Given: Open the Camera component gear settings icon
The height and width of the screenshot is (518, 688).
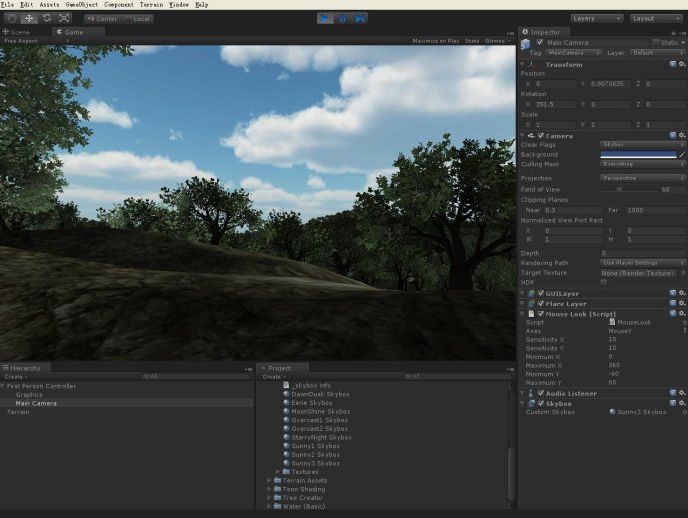Looking at the screenshot, I should tap(682, 135).
